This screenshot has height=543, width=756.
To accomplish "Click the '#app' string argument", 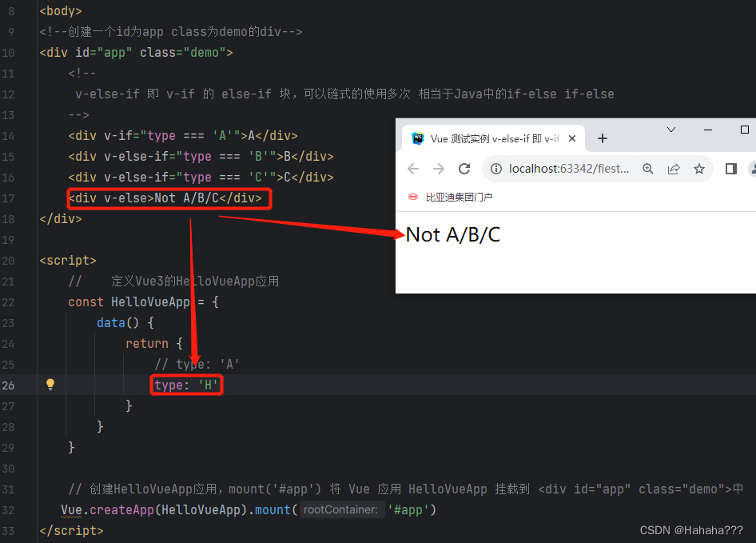I will pyautogui.click(x=408, y=509).
